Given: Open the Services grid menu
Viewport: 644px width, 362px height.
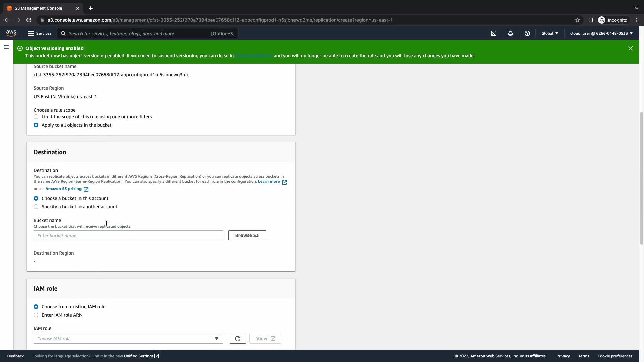Looking at the screenshot, I should tap(40, 33).
